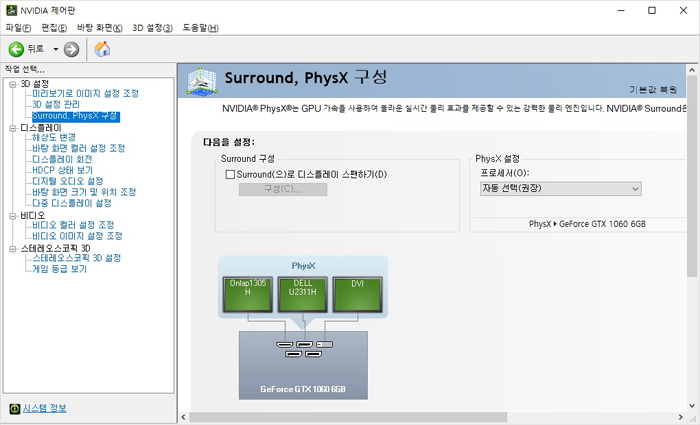Open the Back history dropdown arrow
This screenshot has width=700, height=425.
tap(56, 49)
